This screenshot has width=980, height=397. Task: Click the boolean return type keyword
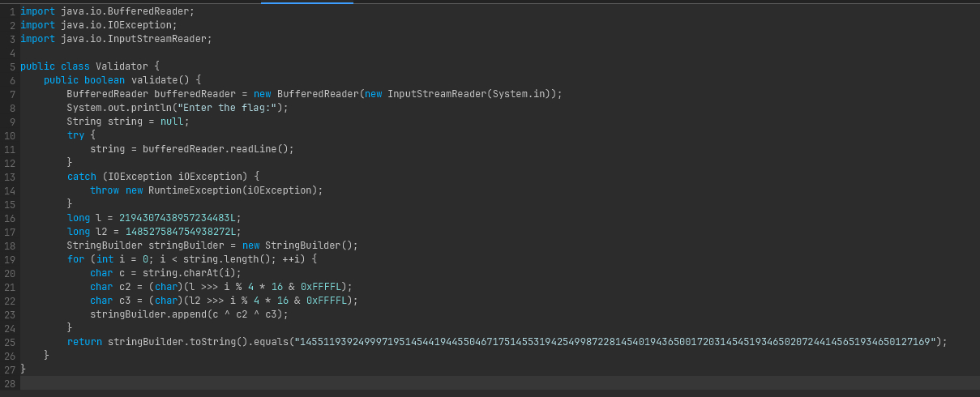pos(105,80)
